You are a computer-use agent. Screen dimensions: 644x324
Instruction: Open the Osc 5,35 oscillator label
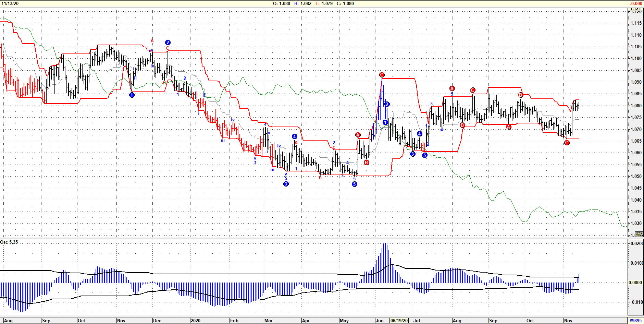9,242
